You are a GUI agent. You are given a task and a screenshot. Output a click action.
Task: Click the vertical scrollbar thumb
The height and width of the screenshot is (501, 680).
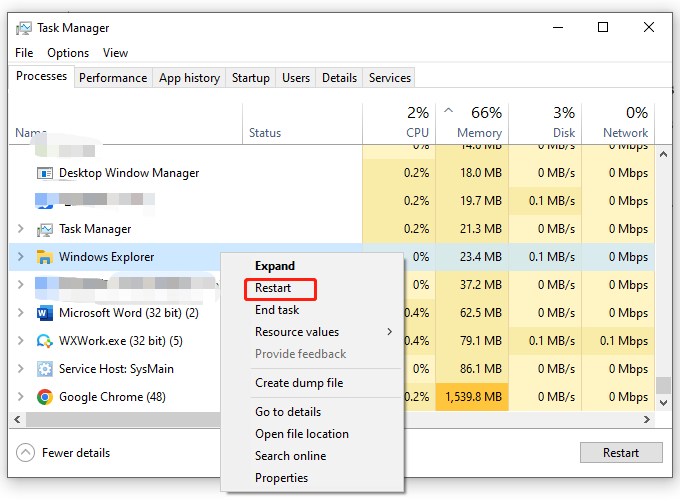663,385
